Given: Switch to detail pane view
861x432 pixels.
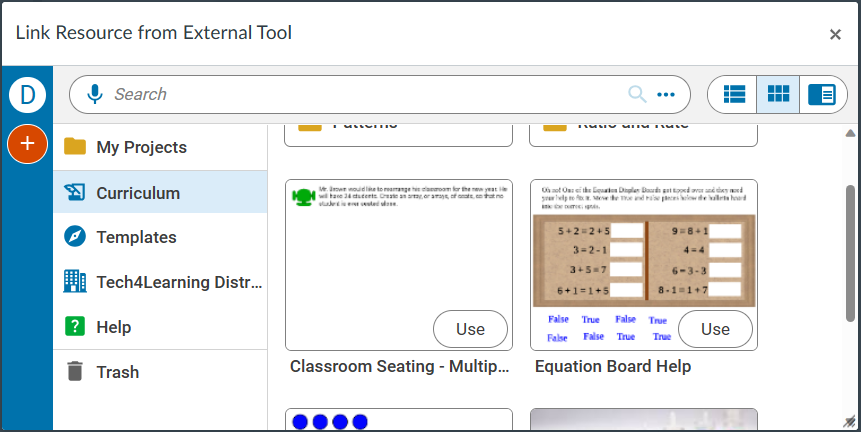Looking at the screenshot, I should point(821,94).
